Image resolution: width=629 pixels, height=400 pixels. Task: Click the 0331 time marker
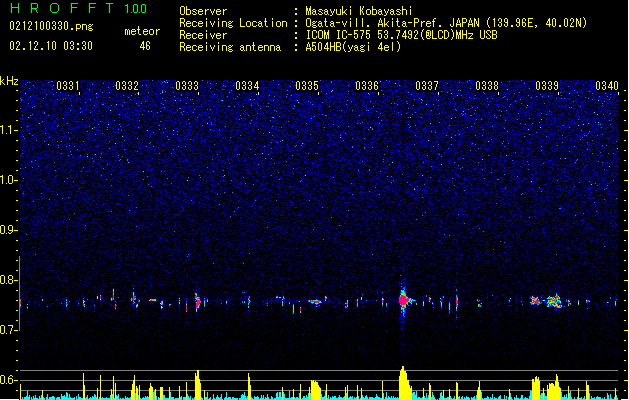67,86
